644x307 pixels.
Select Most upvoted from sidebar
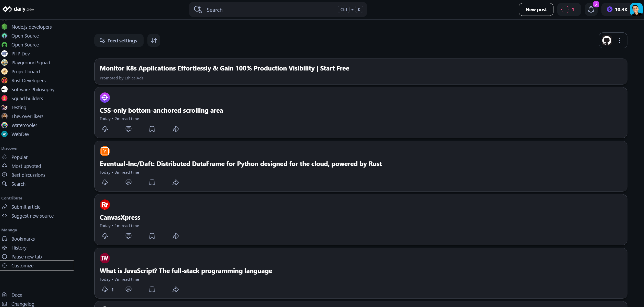[26, 166]
